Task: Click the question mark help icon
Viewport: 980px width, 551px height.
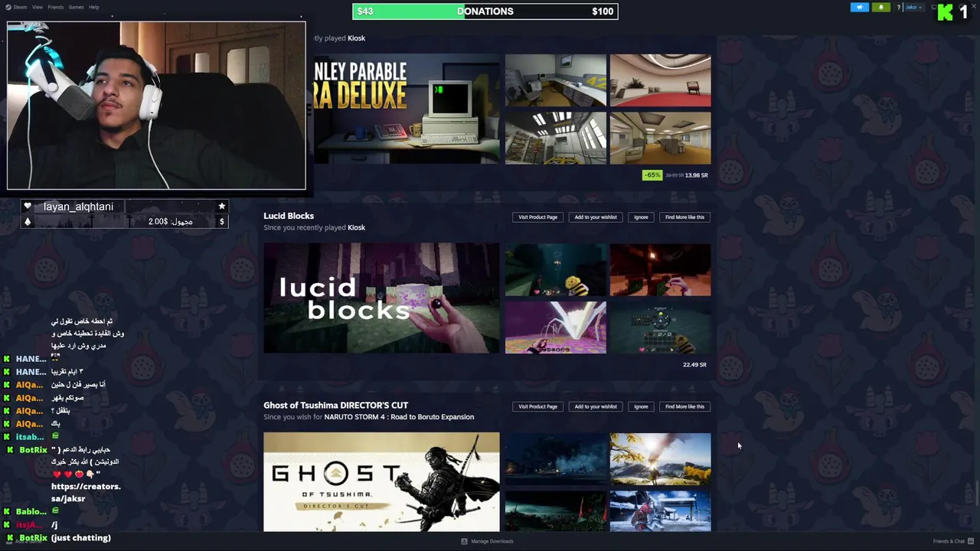Action: click(899, 8)
